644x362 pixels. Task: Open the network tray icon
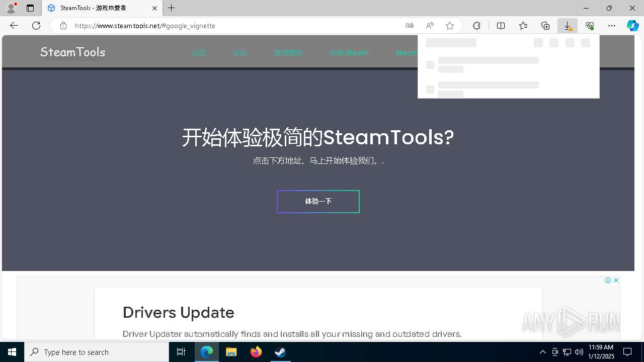pos(567,352)
